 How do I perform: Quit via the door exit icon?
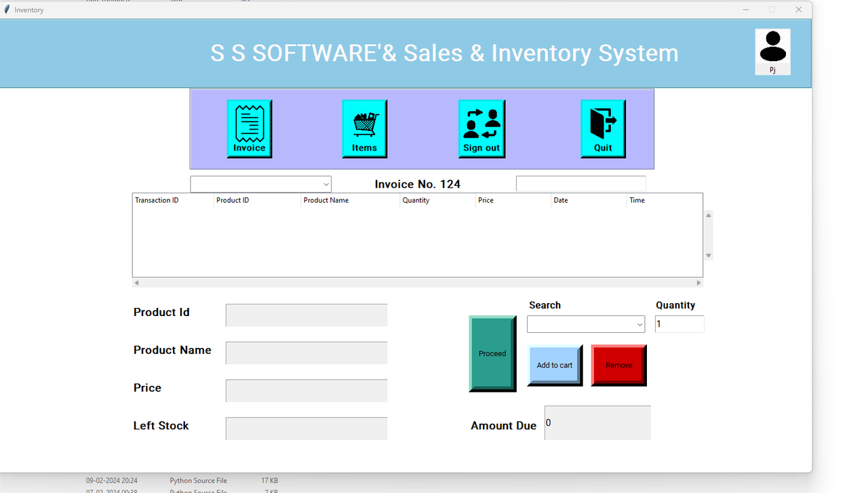pyautogui.click(x=603, y=129)
